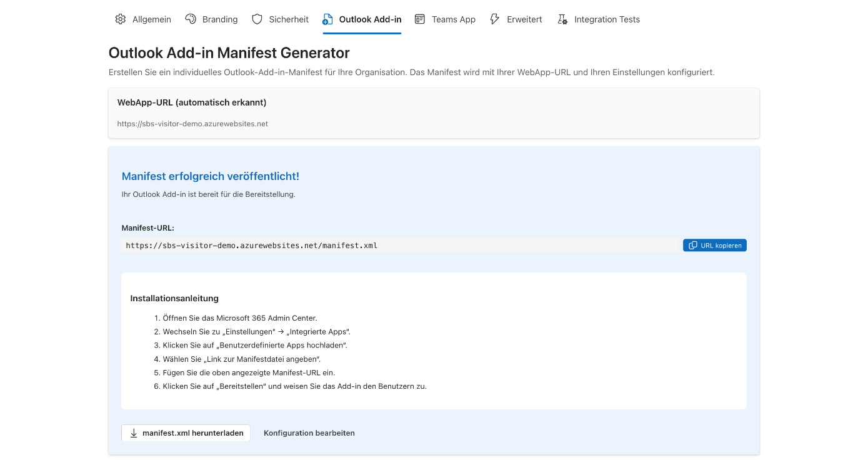Screen dimensions: 868x475
Task: Open the Allgemein tab
Action: 143,19
